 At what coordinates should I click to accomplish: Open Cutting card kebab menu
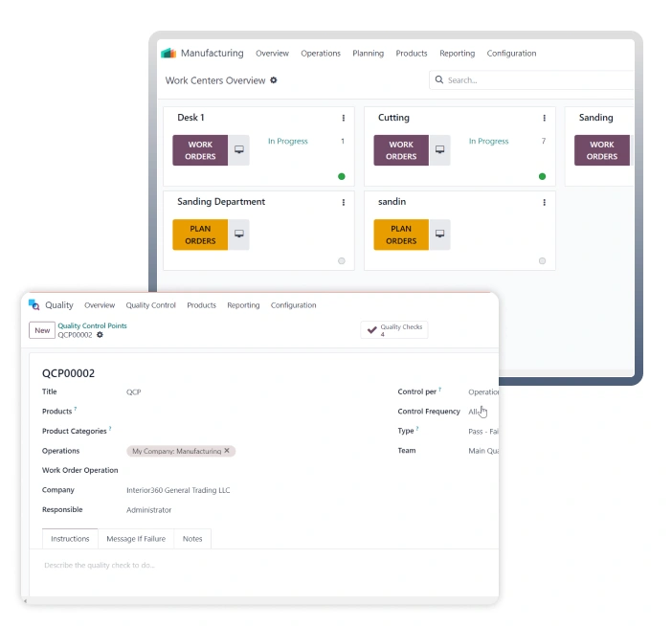coord(545,118)
